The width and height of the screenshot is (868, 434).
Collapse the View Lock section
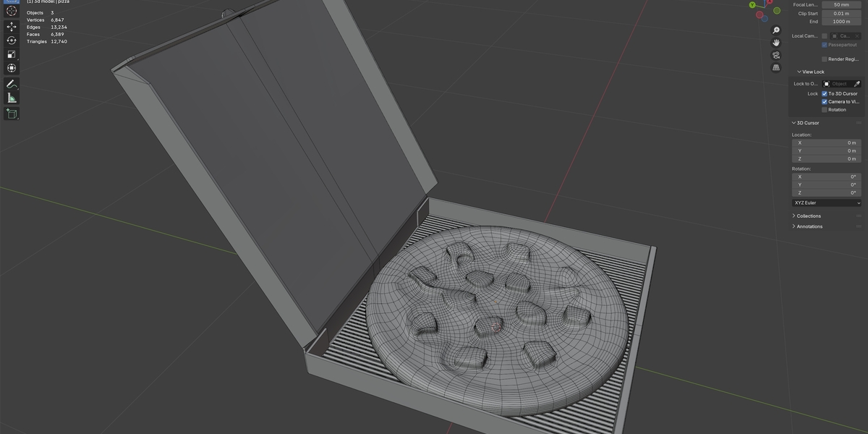tap(811, 72)
